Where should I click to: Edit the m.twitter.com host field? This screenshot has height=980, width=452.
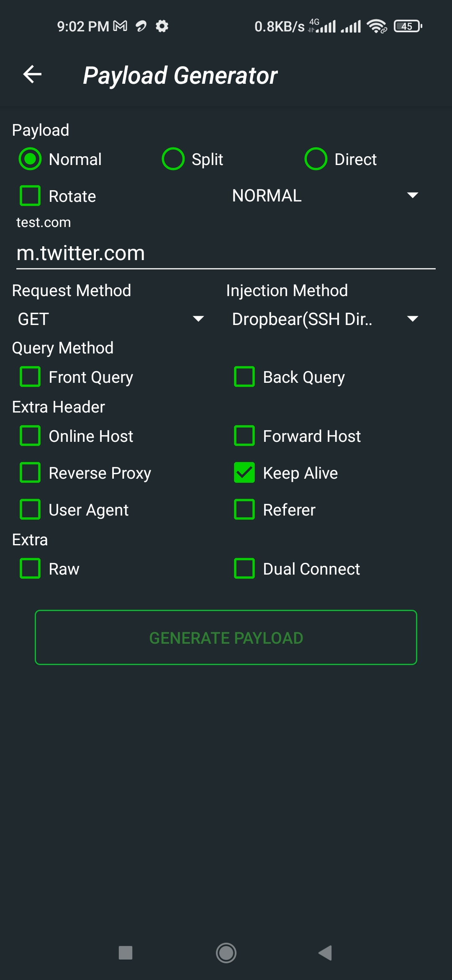pos(226,253)
